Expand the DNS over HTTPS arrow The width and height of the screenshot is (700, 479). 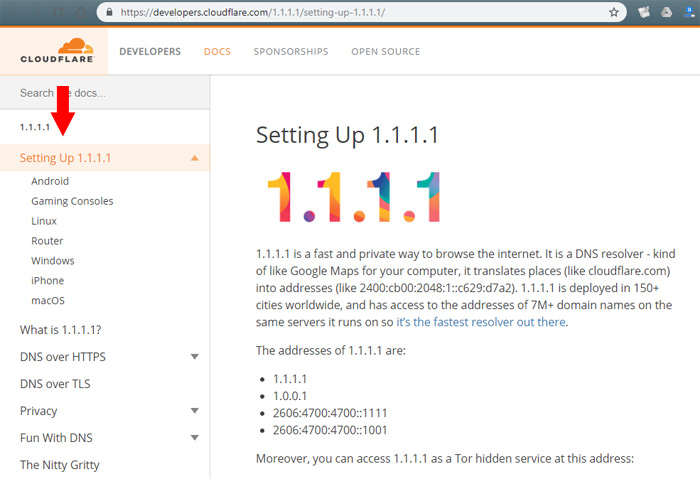click(195, 357)
